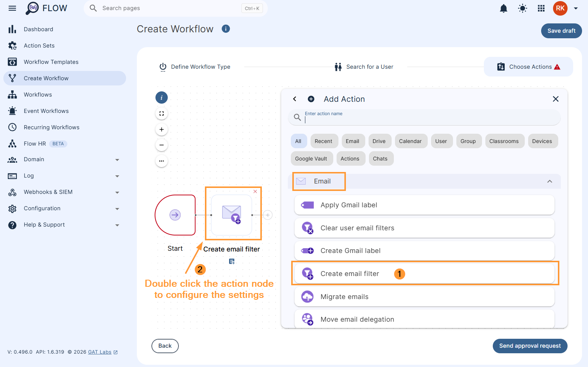Go to Define Workflow Type step
Viewport: 588px width, 367px height.
(x=195, y=67)
